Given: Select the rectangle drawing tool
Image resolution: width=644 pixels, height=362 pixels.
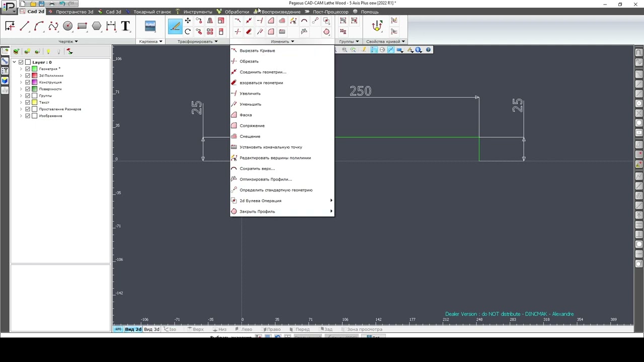Looking at the screenshot, I should point(82,26).
